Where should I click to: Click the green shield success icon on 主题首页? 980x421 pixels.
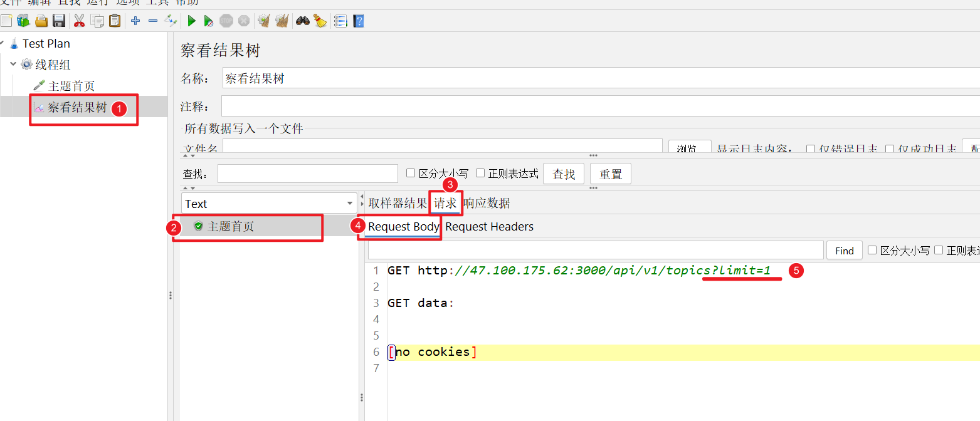coord(198,226)
